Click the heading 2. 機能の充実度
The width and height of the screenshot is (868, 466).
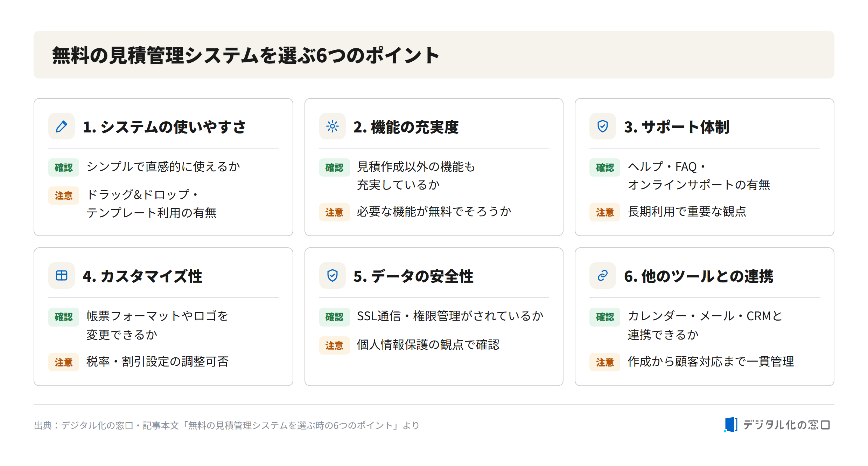pos(406,127)
